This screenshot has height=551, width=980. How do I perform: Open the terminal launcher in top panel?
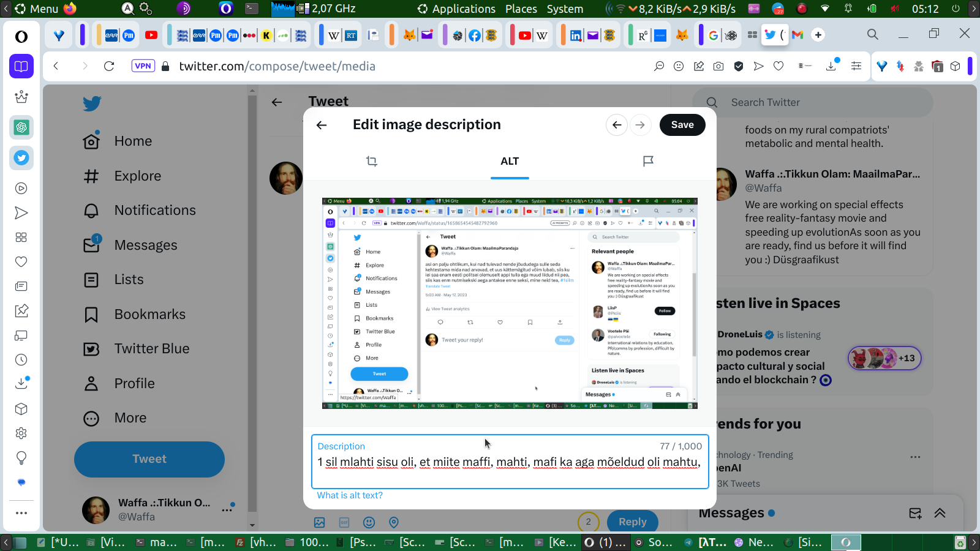coord(252,9)
